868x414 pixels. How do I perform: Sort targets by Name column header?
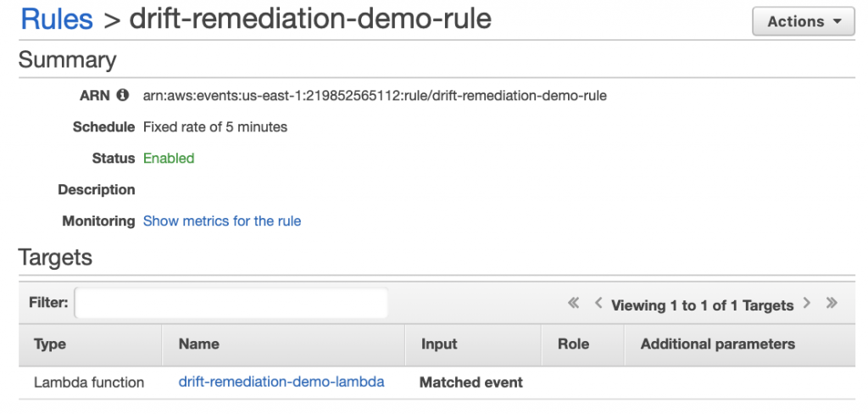[283, 344]
